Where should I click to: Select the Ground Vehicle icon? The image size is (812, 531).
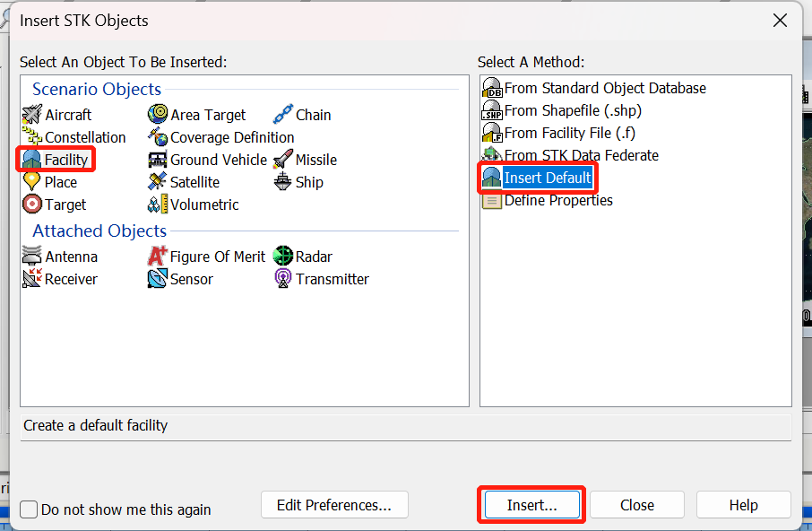(158, 160)
